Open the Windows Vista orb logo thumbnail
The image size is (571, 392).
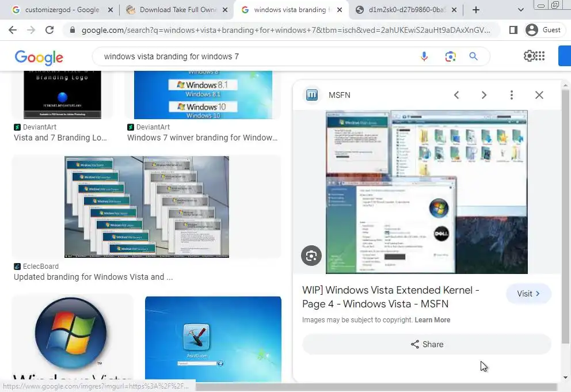tap(72, 338)
